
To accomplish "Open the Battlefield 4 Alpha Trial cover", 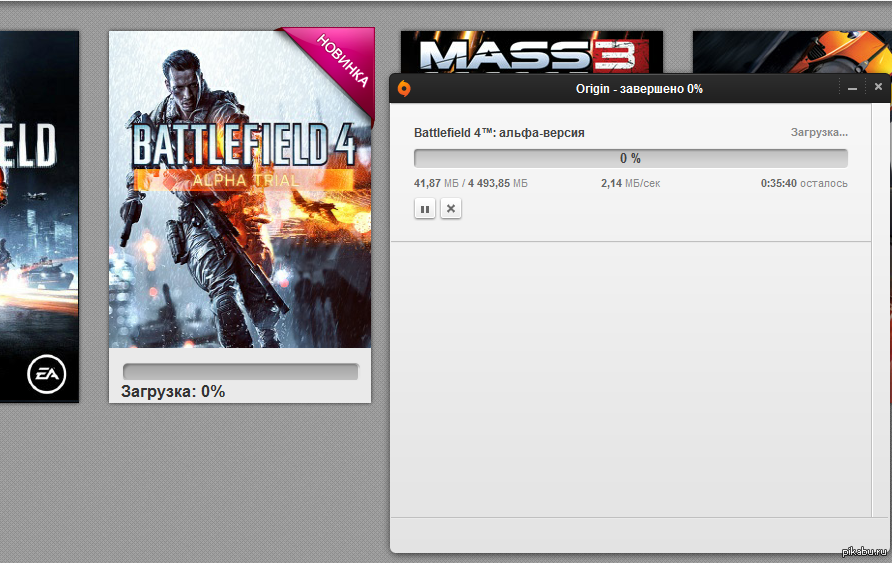I will (240, 189).
